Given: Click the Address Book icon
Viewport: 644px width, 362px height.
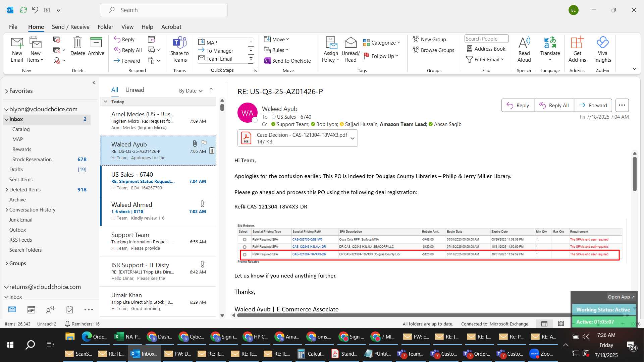Looking at the screenshot, I should tap(470, 49).
